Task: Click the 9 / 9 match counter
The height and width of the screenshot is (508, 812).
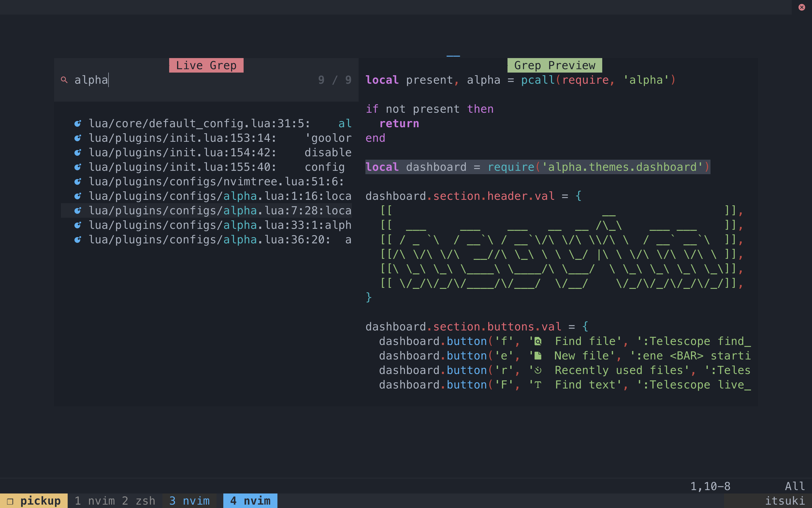Action: pos(334,80)
